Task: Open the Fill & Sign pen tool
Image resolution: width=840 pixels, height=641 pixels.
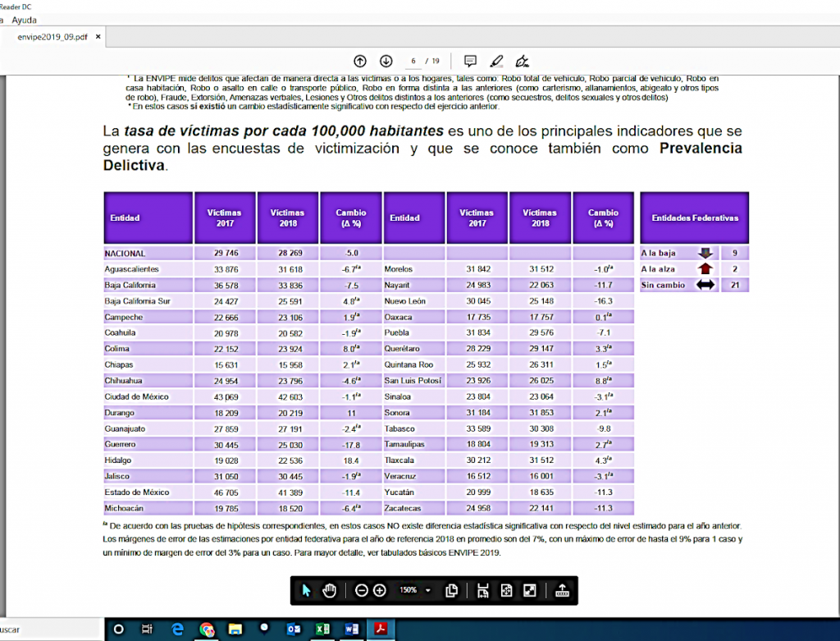Action: pos(522,61)
